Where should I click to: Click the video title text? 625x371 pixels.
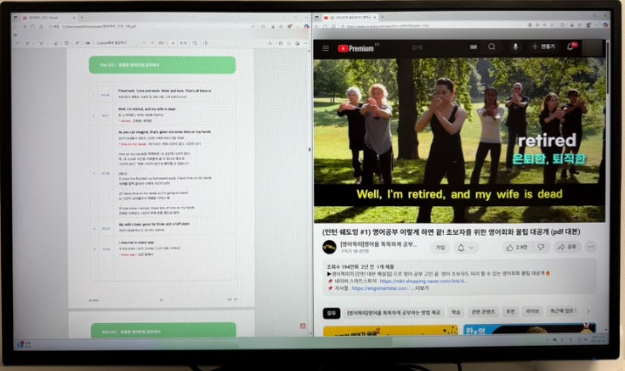click(451, 232)
